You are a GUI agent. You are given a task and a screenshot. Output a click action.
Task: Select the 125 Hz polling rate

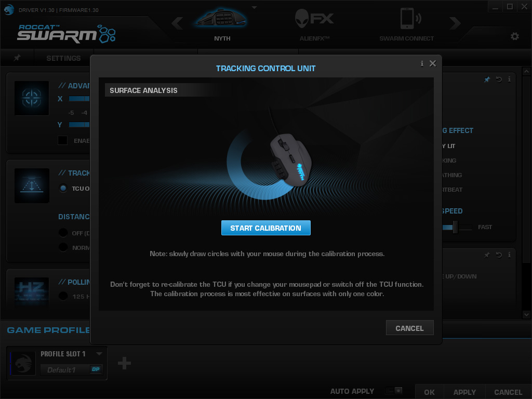coord(63,296)
